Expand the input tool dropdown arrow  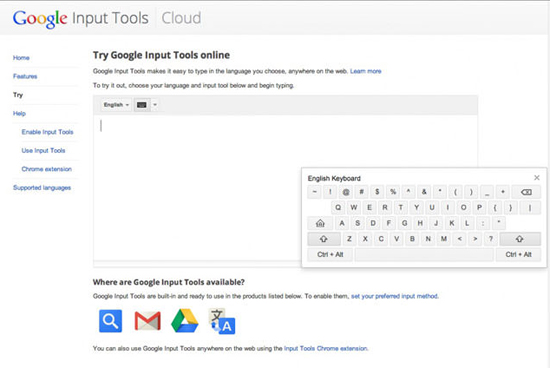coord(155,105)
